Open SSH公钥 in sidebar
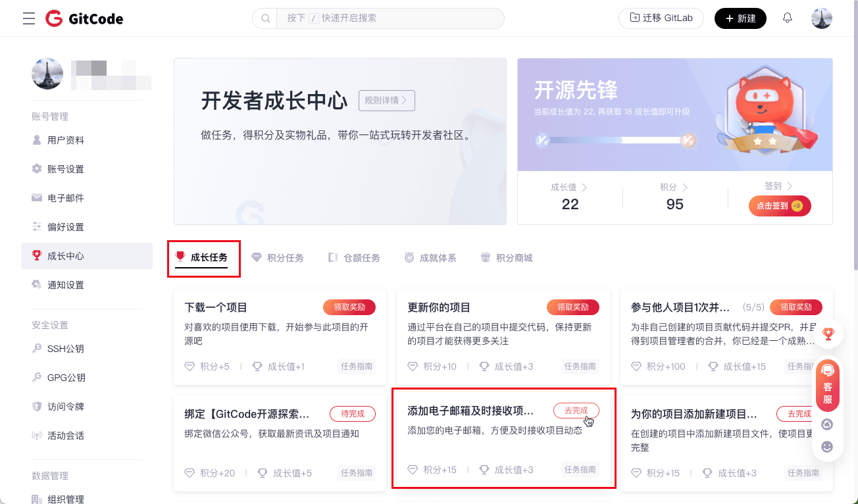858x504 pixels. [x=65, y=349]
